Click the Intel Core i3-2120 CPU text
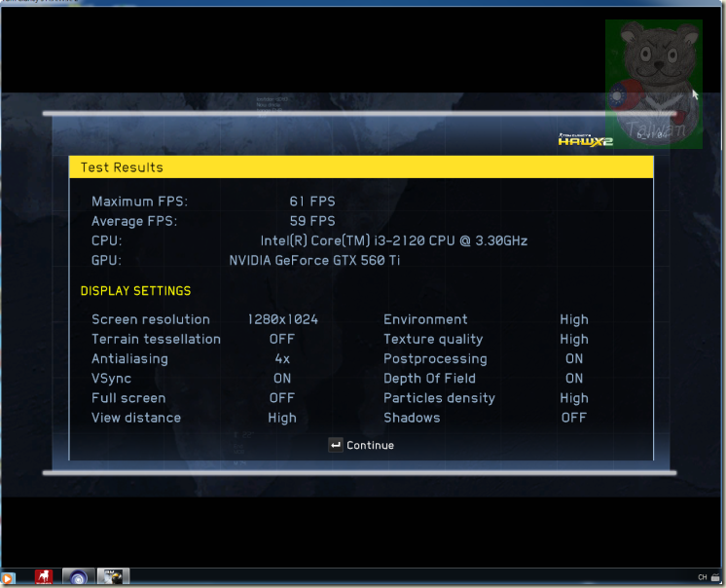 tap(394, 240)
